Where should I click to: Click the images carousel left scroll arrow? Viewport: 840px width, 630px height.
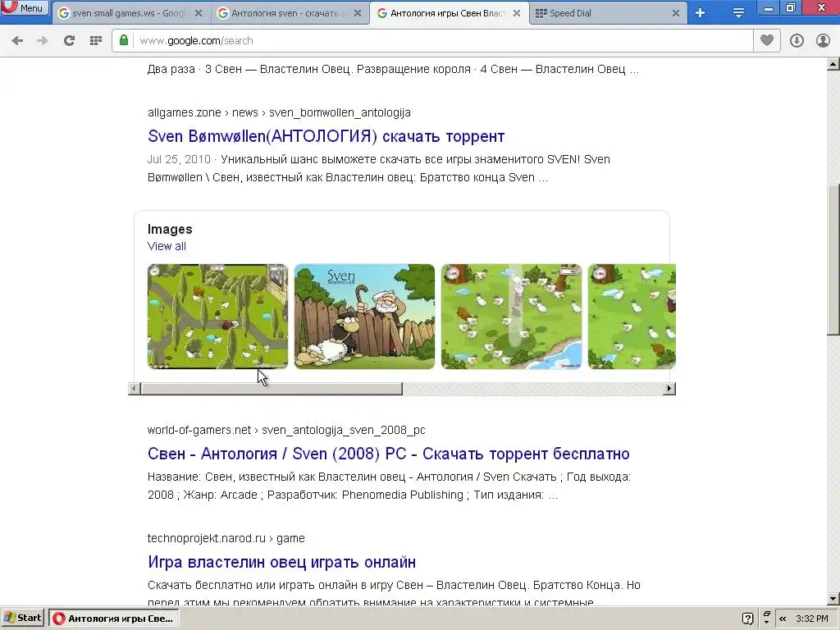pos(135,388)
